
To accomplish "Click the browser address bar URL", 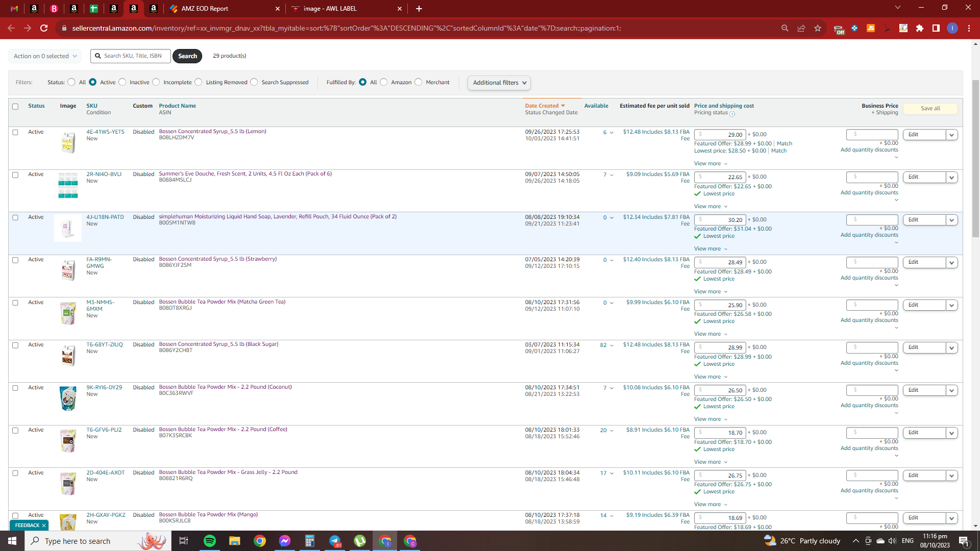I will tap(347, 28).
